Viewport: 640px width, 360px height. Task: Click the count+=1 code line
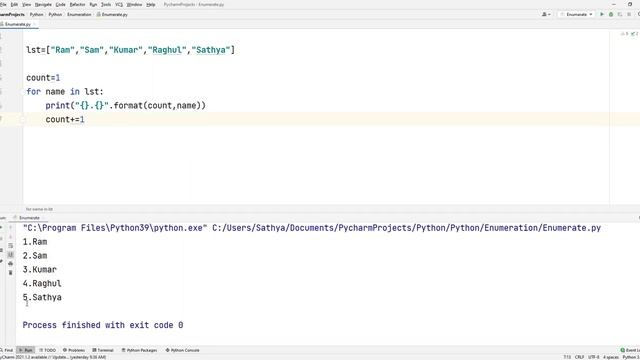click(x=65, y=120)
